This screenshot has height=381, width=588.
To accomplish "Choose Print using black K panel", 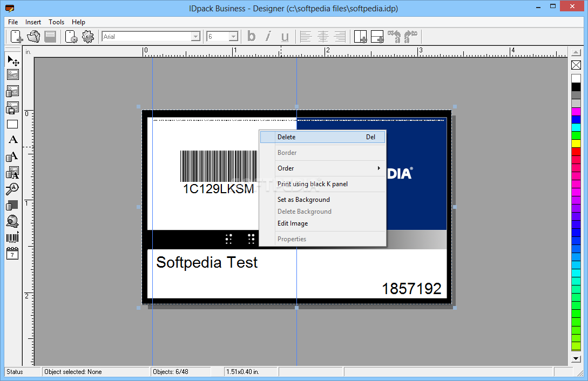I will (x=322, y=184).
